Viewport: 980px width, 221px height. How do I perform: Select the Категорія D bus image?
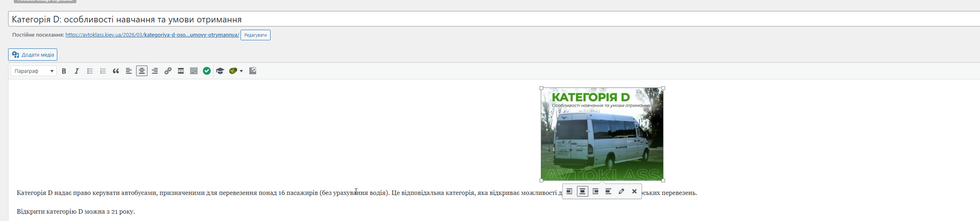602,134
